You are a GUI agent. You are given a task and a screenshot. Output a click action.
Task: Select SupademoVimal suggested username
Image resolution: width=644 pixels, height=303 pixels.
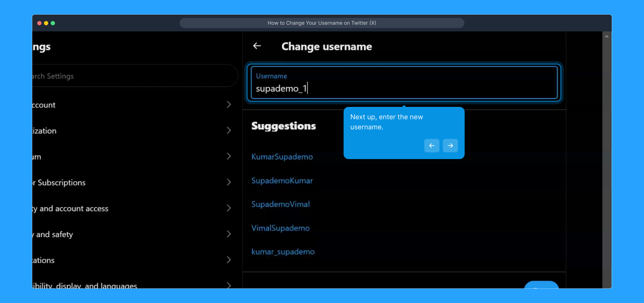[x=281, y=204]
